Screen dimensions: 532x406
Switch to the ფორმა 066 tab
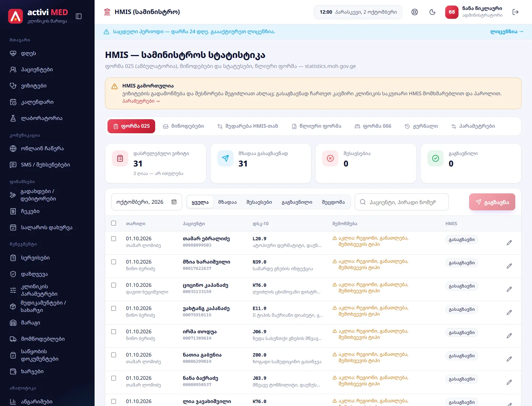click(373, 126)
